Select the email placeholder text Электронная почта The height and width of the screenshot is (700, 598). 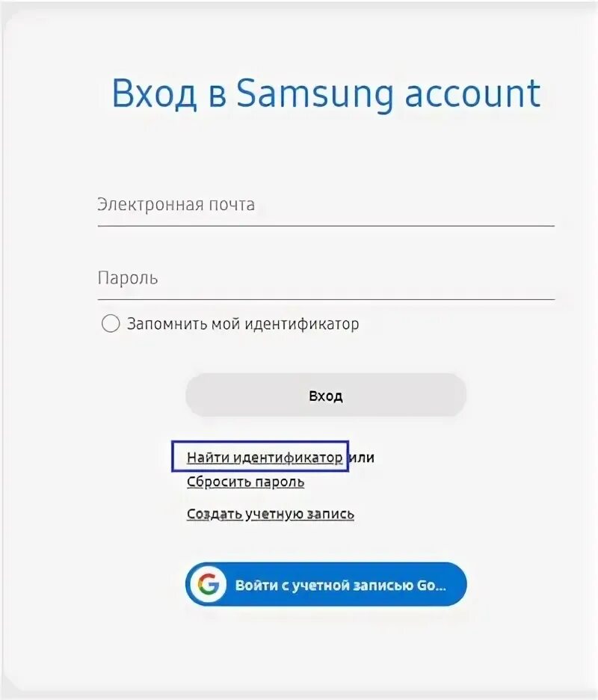tap(176, 204)
